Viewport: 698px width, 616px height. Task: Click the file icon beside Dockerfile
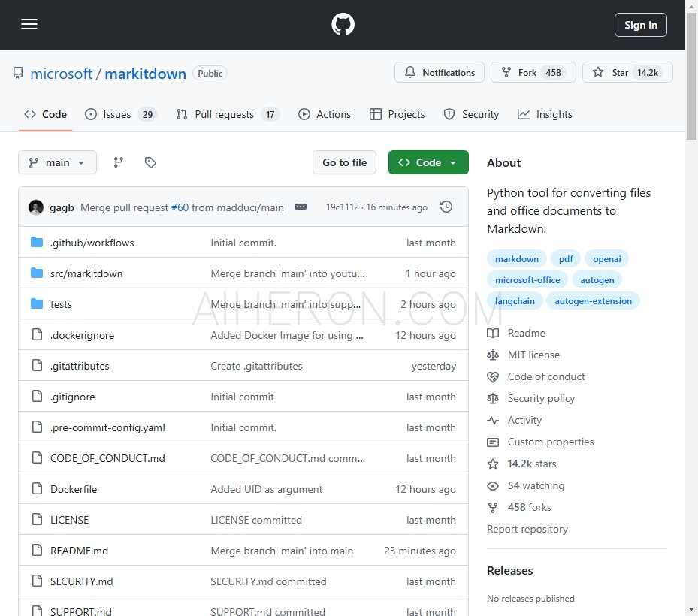(x=37, y=489)
